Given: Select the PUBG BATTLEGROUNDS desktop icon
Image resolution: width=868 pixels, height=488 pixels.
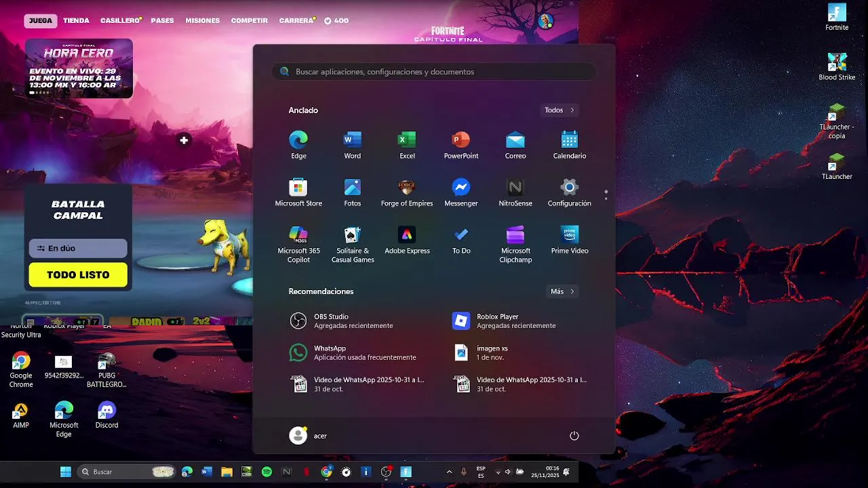Looking at the screenshot, I should 106,370.
